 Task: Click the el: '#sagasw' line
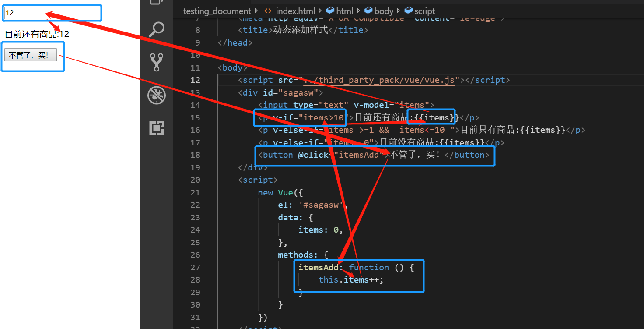313,205
